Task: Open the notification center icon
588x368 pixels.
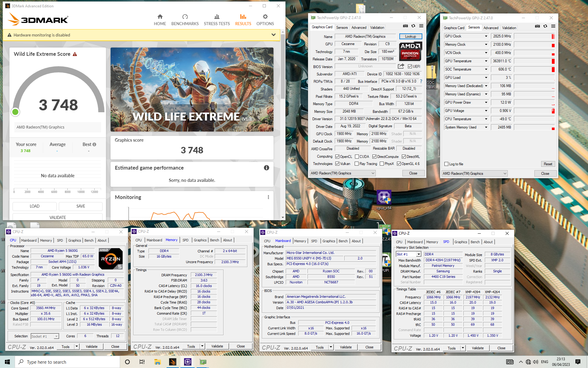Action: [x=578, y=362]
